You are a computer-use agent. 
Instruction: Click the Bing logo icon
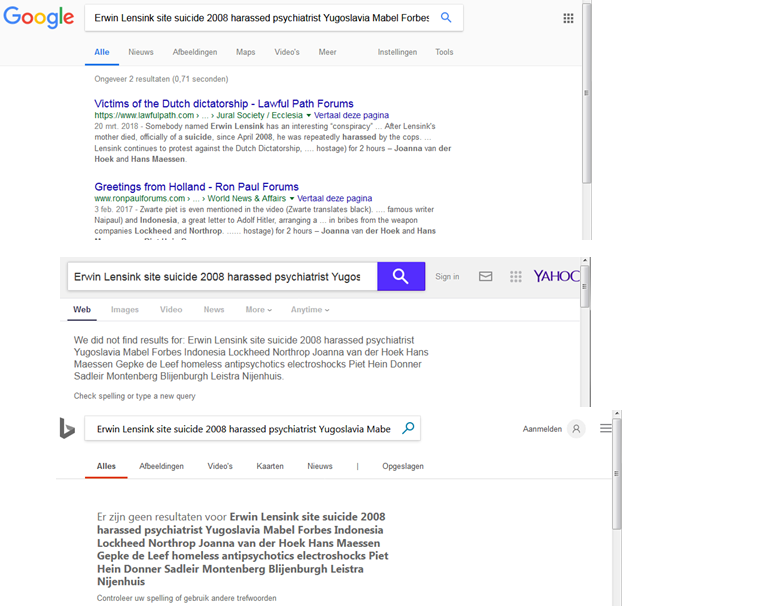(x=67, y=428)
